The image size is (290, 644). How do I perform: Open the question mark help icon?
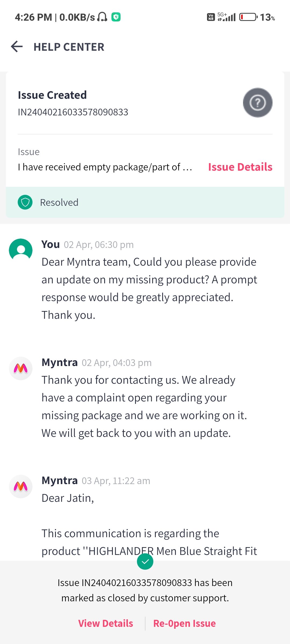pos(258,103)
